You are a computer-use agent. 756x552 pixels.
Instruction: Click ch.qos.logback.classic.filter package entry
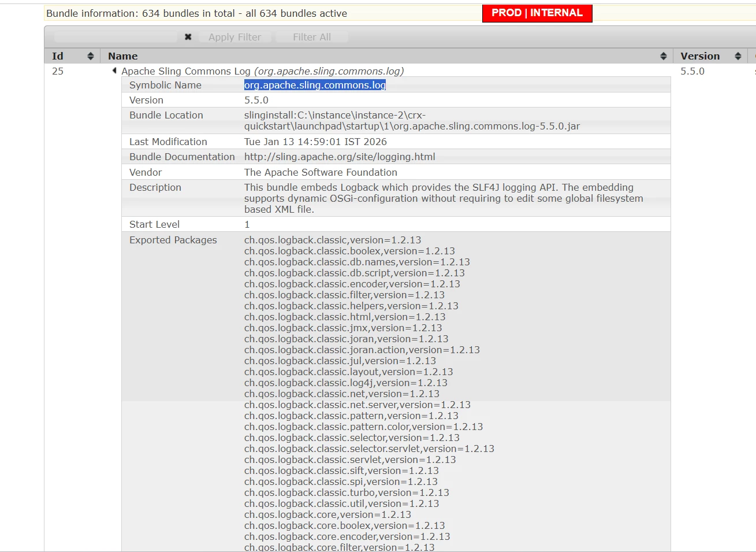tap(344, 295)
